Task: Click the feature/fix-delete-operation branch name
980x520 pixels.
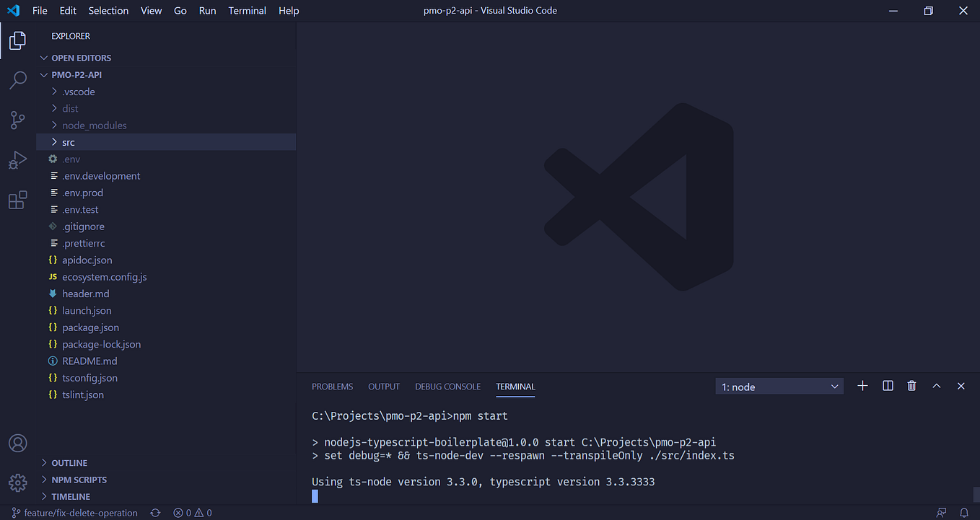Action: [78, 512]
